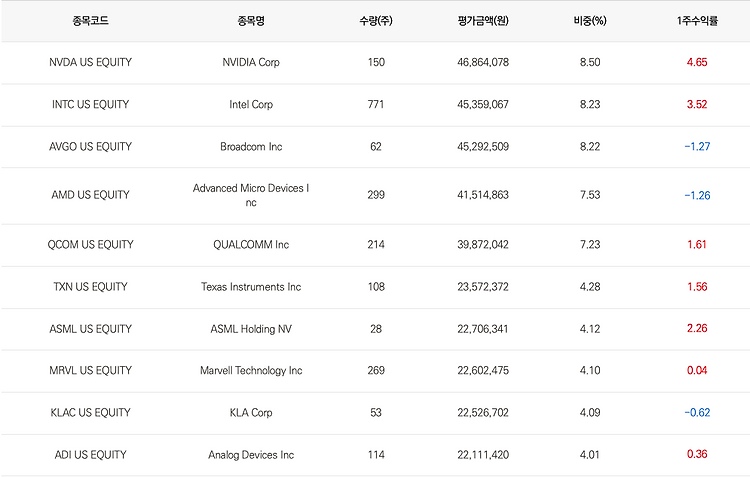750x477 pixels.
Task: Click the QUALCOMM weekly return 1.61
Action: (697, 244)
